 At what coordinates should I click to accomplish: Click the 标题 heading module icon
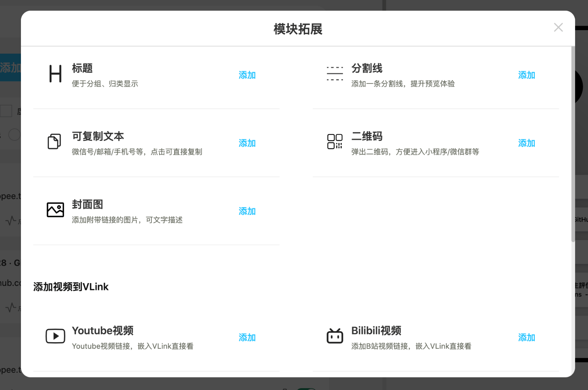pyautogui.click(x=55, y=74)
